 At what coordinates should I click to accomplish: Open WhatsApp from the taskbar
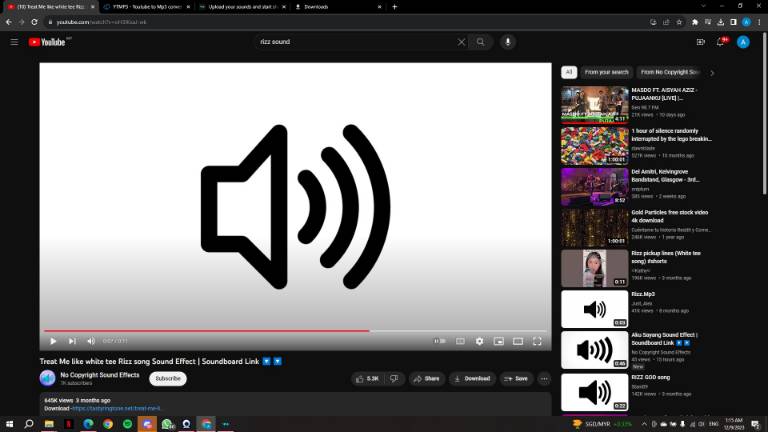[167, 424]
